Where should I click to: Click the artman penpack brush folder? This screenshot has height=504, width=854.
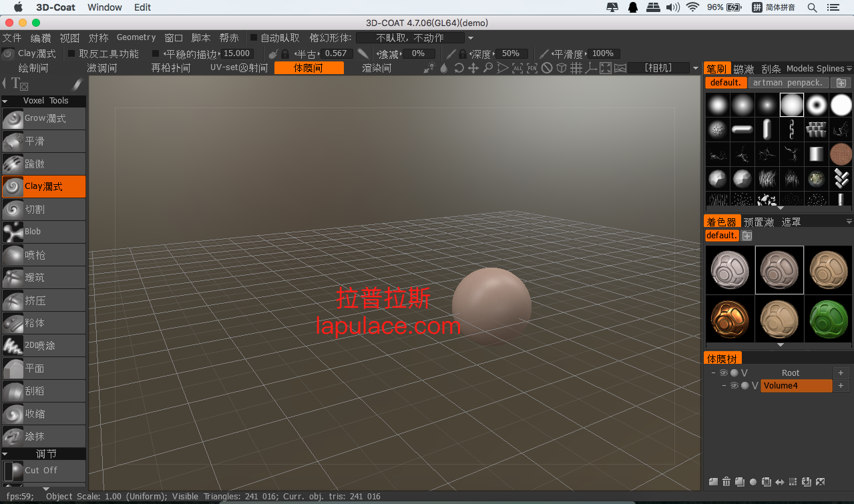click(788, 83)
